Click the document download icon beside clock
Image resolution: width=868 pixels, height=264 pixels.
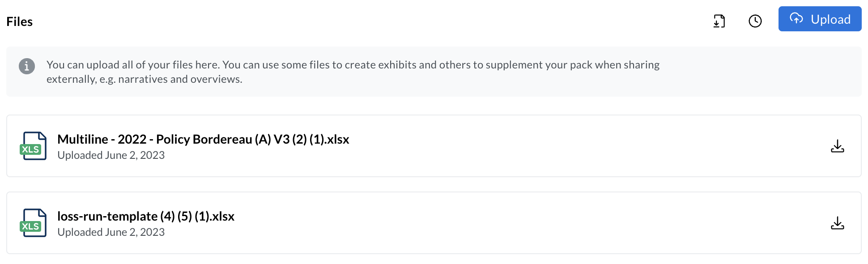[x=719, y=21]
